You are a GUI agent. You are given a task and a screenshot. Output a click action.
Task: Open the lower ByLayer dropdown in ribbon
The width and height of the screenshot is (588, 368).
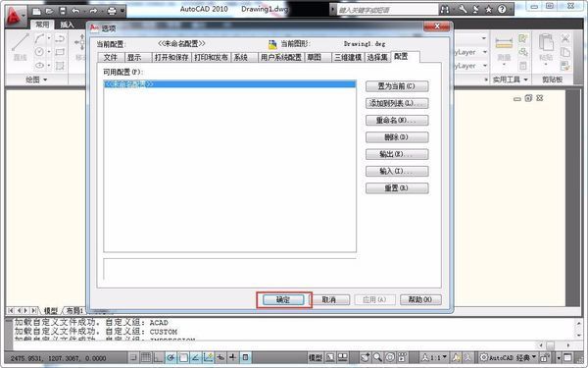pos(485,66)
